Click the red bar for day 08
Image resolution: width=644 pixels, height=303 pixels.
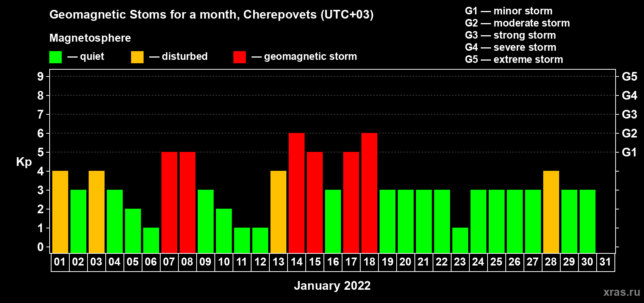(x=188, y=202)
